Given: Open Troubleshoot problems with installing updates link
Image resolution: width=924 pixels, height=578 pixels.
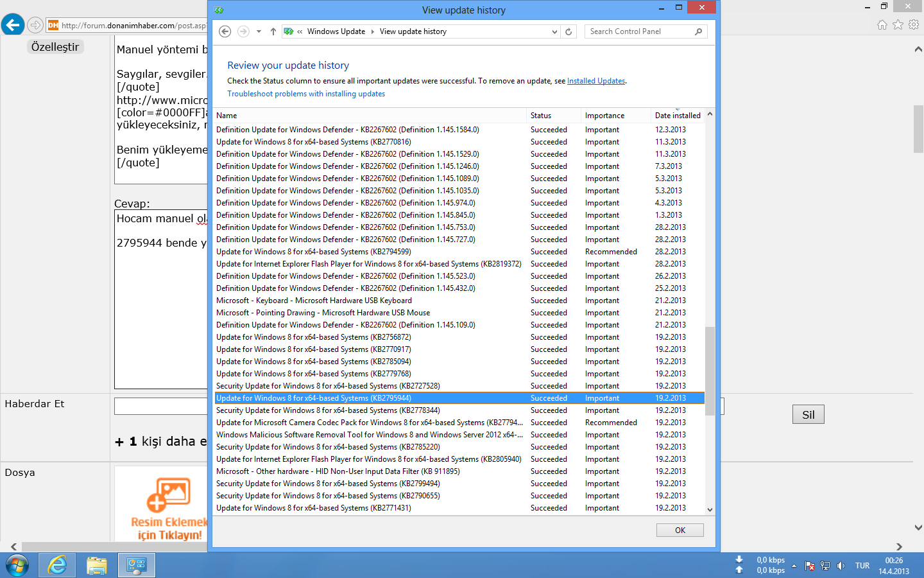Looking at the screenshot, I should click(x=306, y=94).
